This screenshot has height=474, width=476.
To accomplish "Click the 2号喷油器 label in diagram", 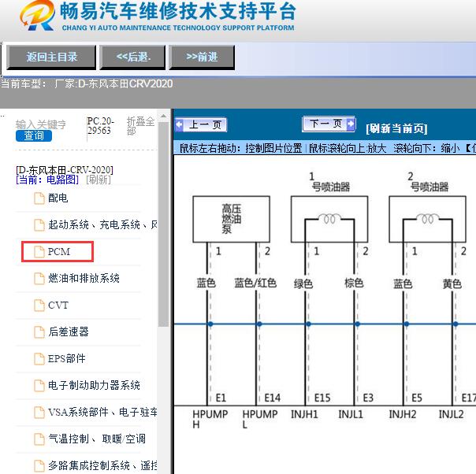I will pos(429,183).
